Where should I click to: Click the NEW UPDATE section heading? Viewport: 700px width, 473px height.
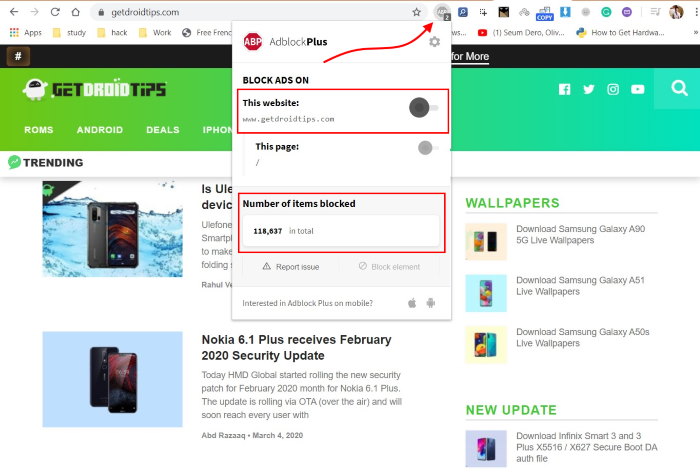pyautogui.click(x=511, y=410)
